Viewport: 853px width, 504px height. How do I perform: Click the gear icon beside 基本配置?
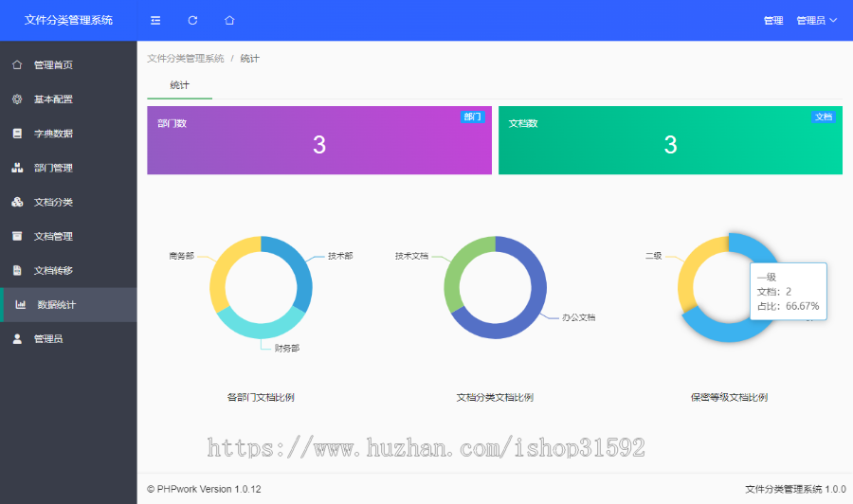(x=17, y=99)
